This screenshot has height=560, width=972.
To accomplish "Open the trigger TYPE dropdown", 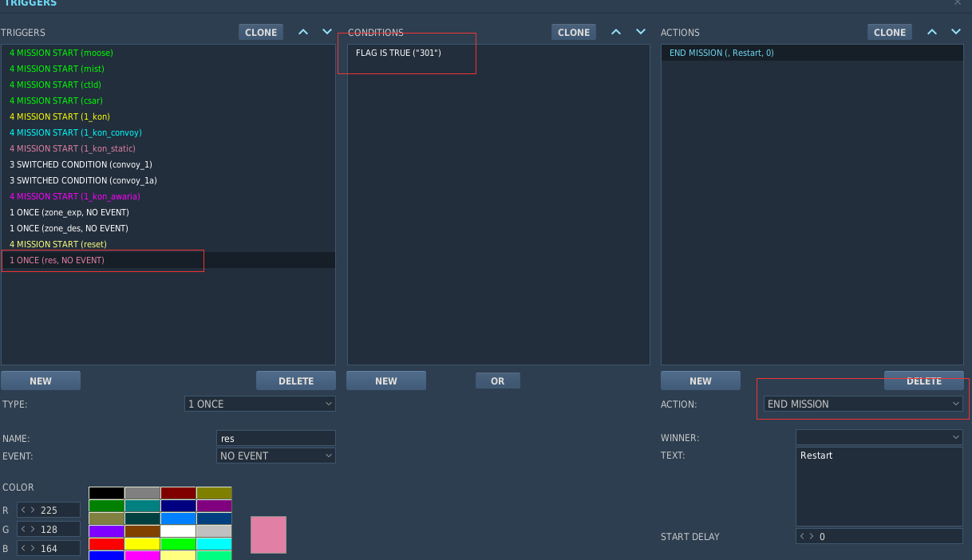I will pos(260,404).
